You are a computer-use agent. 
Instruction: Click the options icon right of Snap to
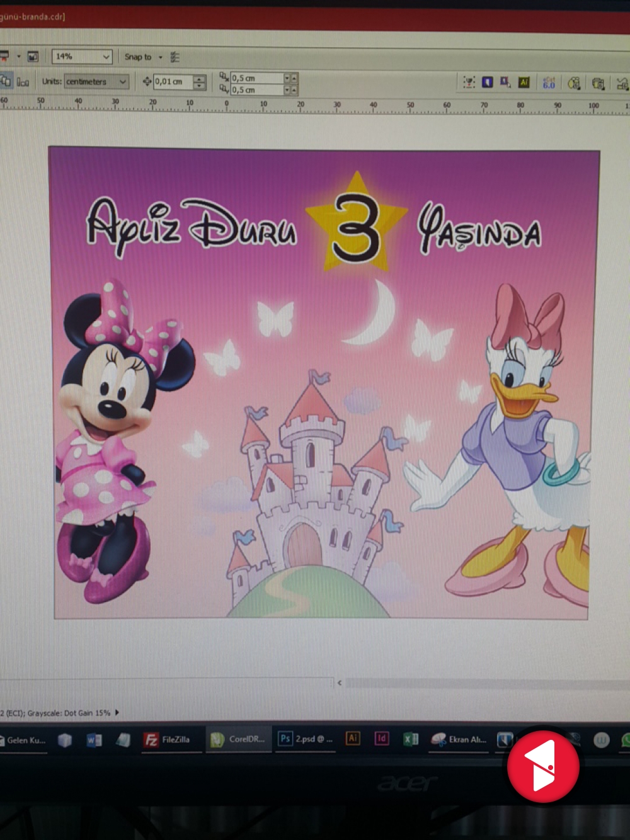tap(175, 57)
